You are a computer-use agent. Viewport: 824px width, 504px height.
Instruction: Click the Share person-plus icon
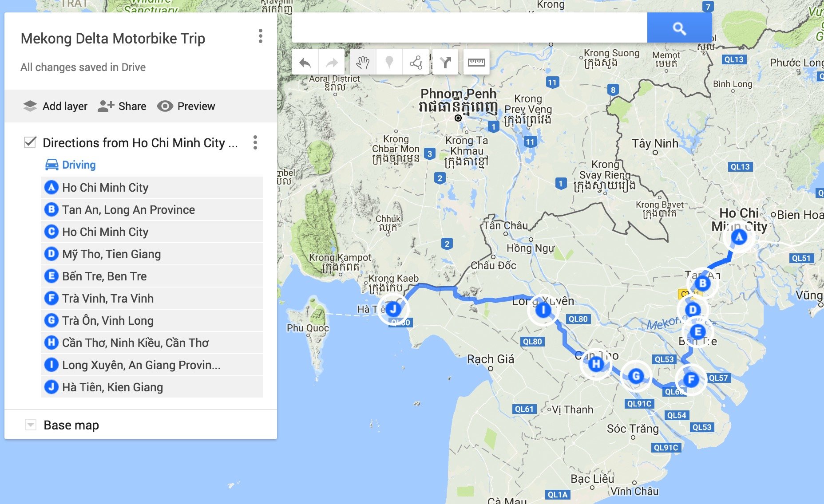pyautogui.click(x=106, y=106)
